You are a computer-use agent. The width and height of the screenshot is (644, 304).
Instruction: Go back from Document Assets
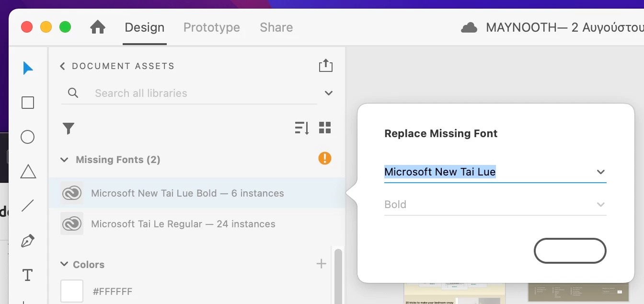62,66
